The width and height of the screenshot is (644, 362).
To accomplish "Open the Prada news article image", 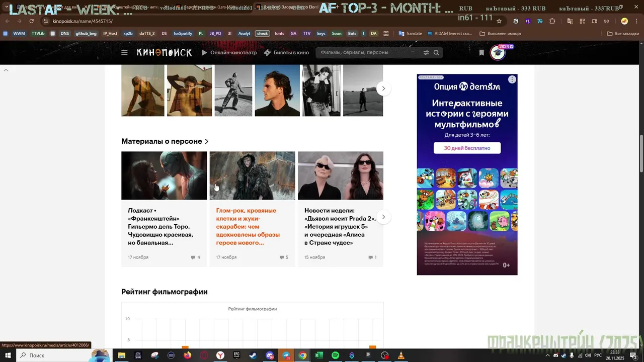I will pos(341,175).
